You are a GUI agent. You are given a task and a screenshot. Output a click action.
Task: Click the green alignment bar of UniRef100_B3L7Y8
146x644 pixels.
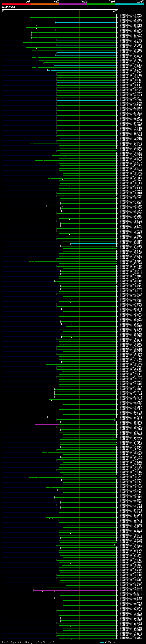[73, 477]
